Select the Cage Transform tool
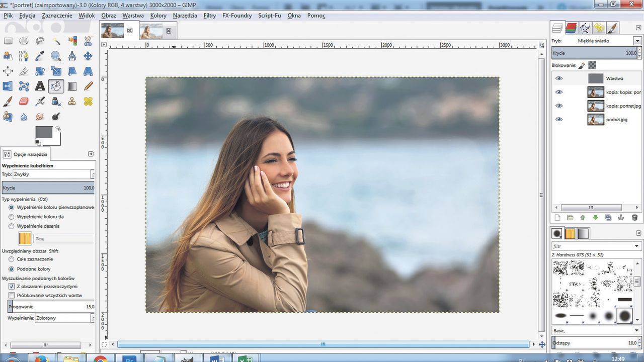Screen dimensions: 644x362 pyautogui.click(x=24, y=86)
